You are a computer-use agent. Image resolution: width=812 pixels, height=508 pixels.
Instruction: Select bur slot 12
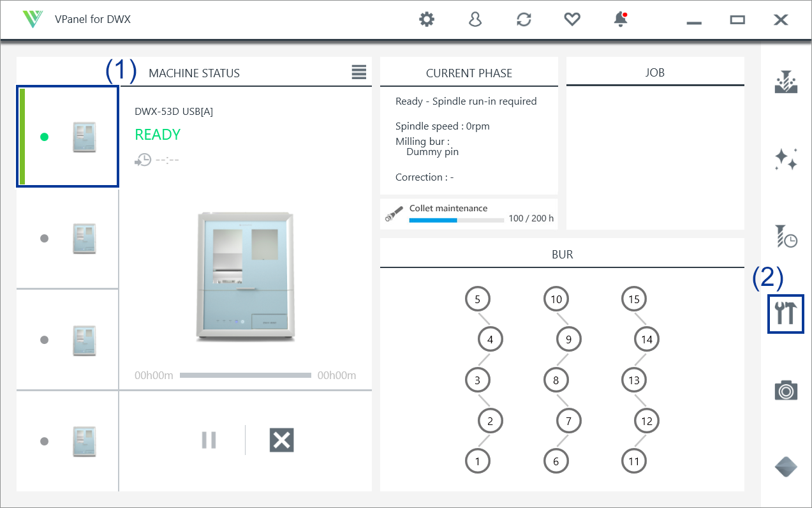click(647, 421)
